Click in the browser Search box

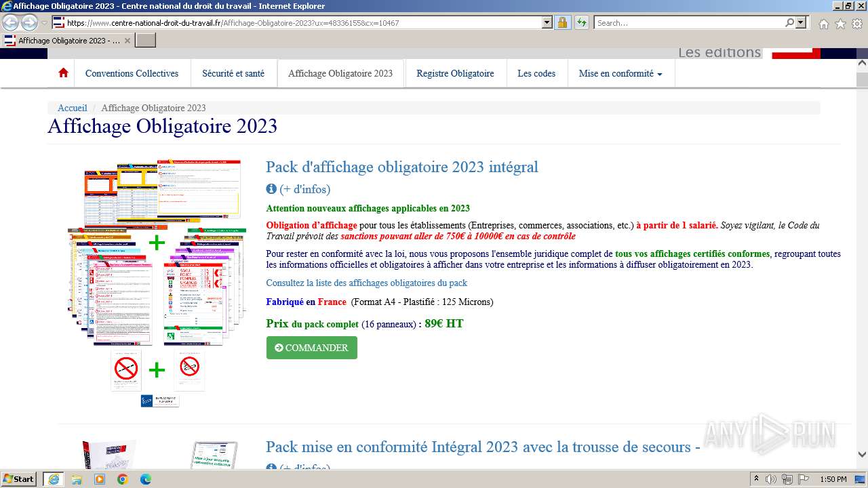tap(689, 22)
